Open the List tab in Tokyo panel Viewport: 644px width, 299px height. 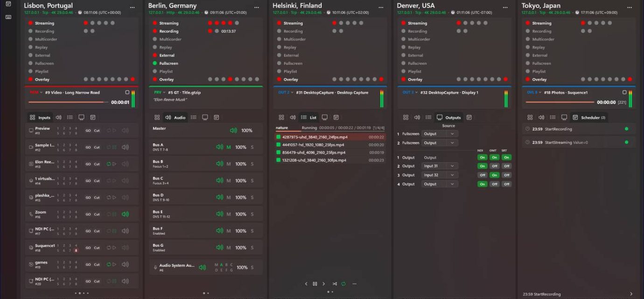(553, 118)
